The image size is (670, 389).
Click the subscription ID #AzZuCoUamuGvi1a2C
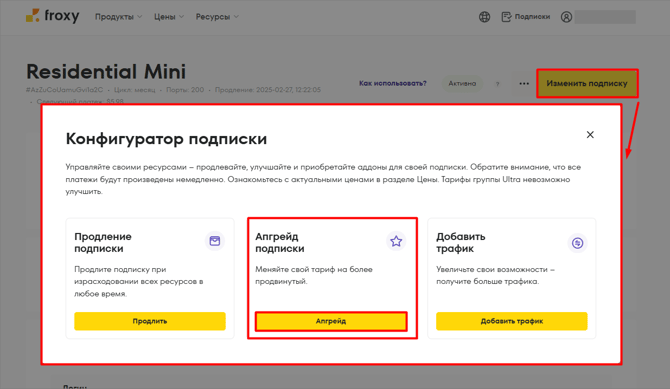[65, 90]
